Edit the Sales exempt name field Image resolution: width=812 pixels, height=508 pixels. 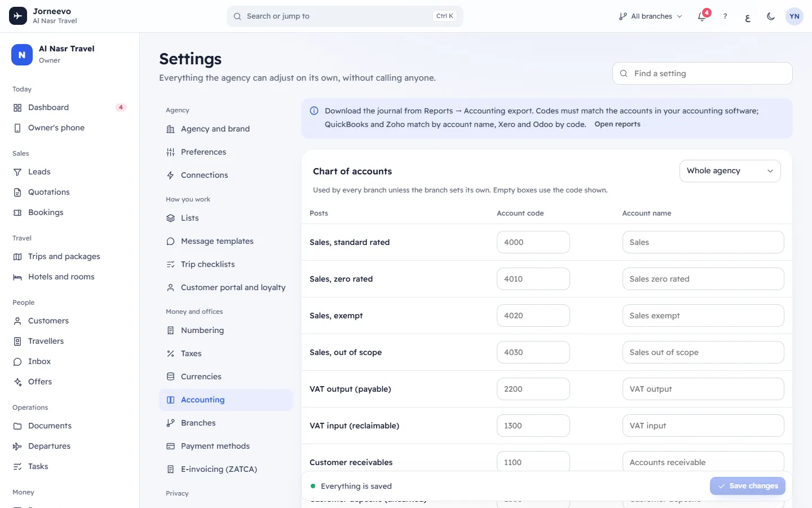pyautogui.click(x=703, y=316)
